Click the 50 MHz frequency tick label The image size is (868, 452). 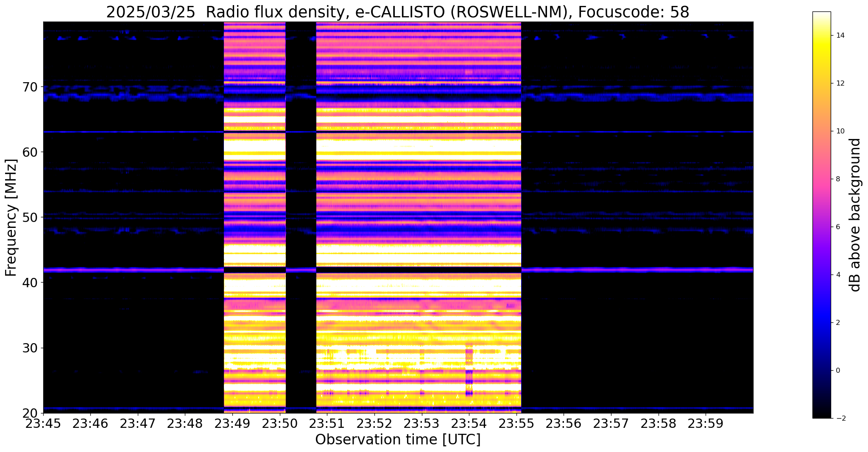(31, 217)
